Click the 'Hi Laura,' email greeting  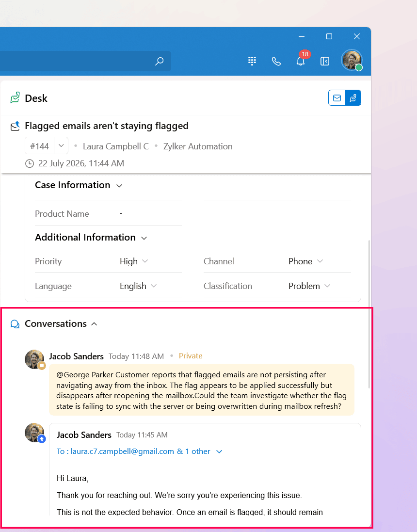72,478
